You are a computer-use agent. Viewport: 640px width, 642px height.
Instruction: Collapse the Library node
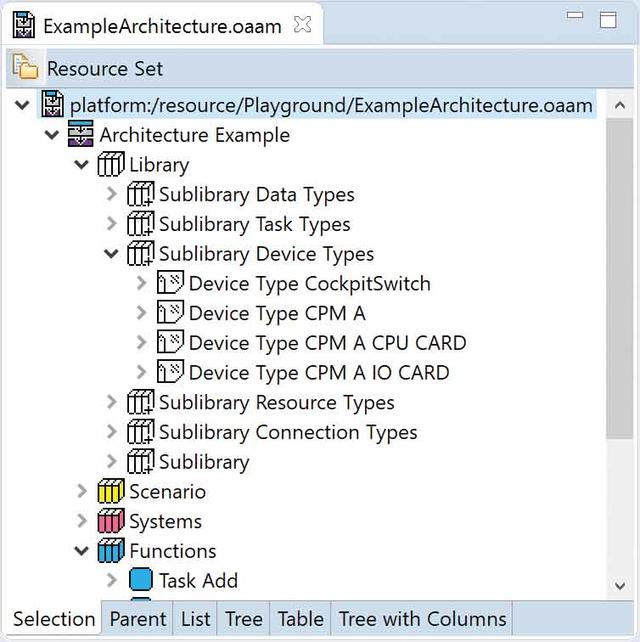point(82,165)
